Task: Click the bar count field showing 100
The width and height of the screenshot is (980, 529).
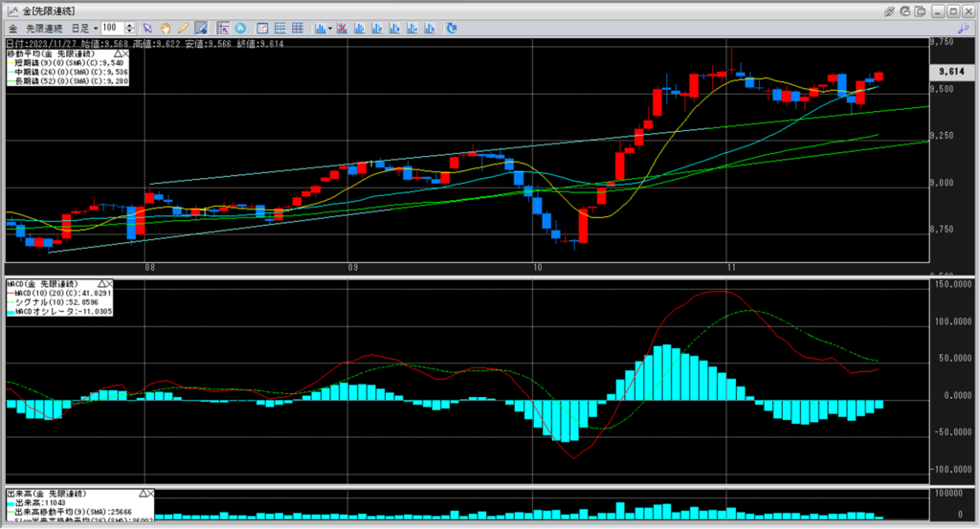Action: tap(113, 28)
